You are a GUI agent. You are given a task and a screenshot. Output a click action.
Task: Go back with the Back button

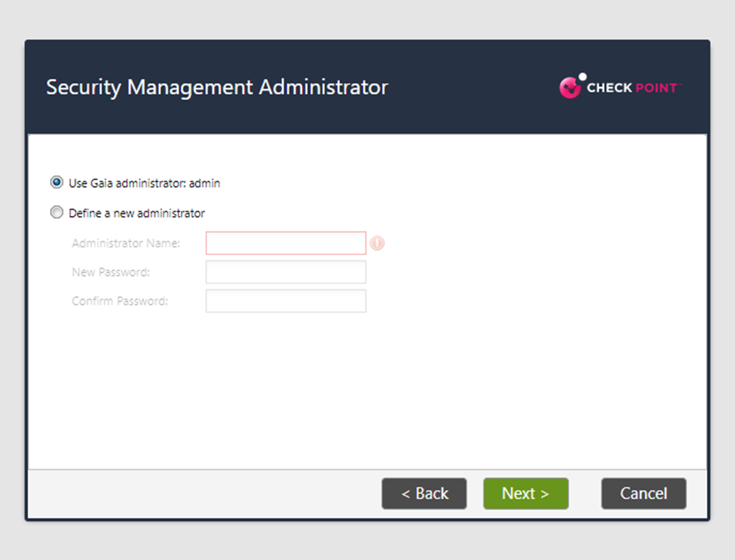pyautogui.click(x=424, y=494)
